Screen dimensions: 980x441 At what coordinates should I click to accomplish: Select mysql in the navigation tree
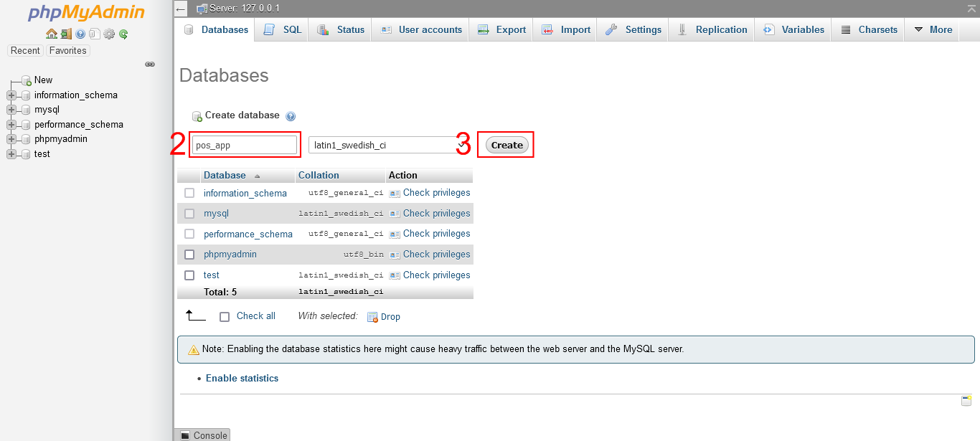point(47,110)
